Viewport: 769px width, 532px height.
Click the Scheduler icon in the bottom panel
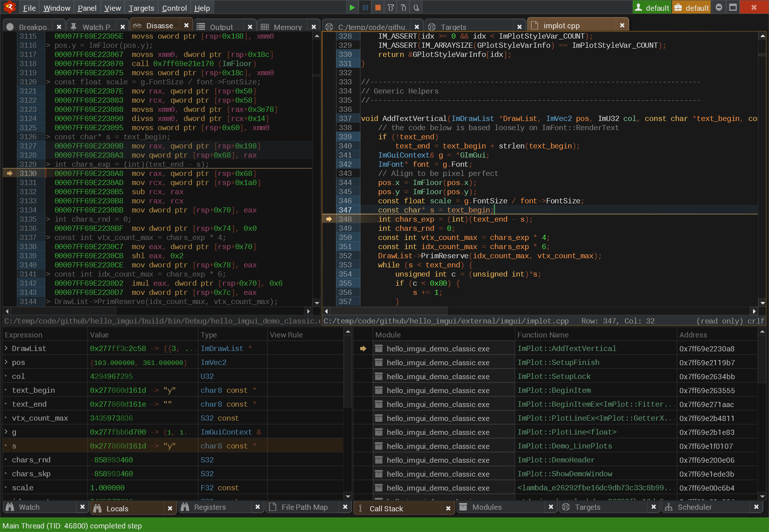coord(669,507)
